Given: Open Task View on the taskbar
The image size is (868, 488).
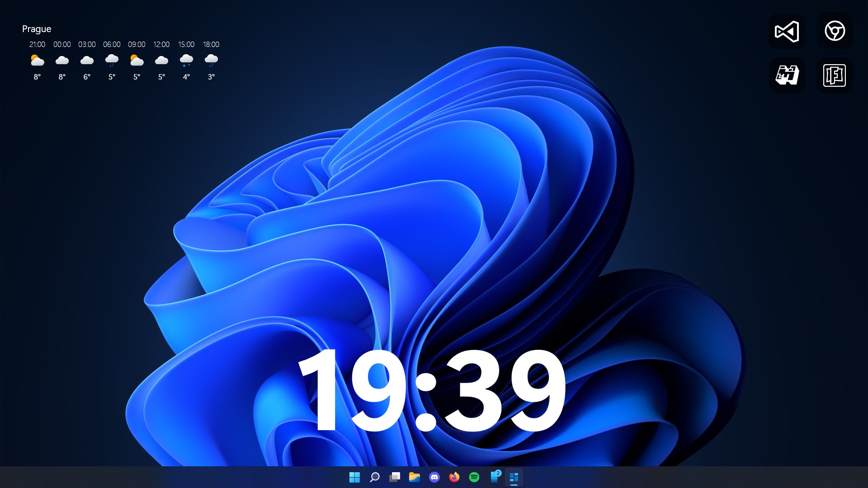Looking at the screenshot, I should click(x=395, y=477).
